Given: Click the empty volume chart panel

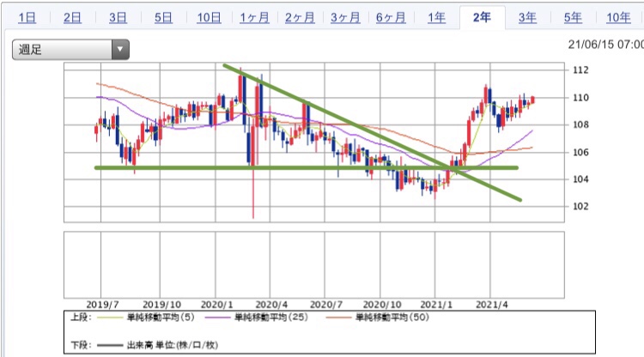Looking at the screenshot, I should coord(314,264).
